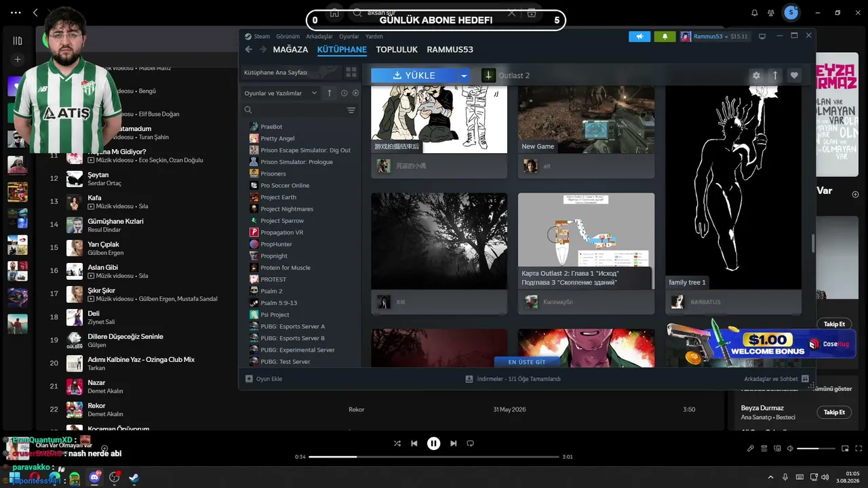Image resolution: width=868 pixels, height=488 pixels.
Task: Open the family tree 1 screenshot
Action: pos(733,188)
